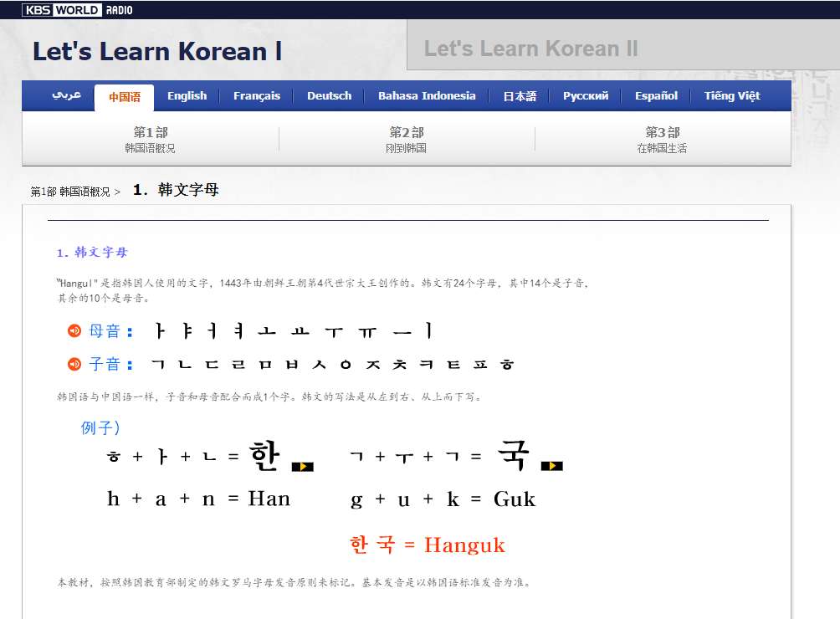This screenshot has width=840, height=619.
Task: Play pronunciation of 한 syllable
Action: point(302,466)
